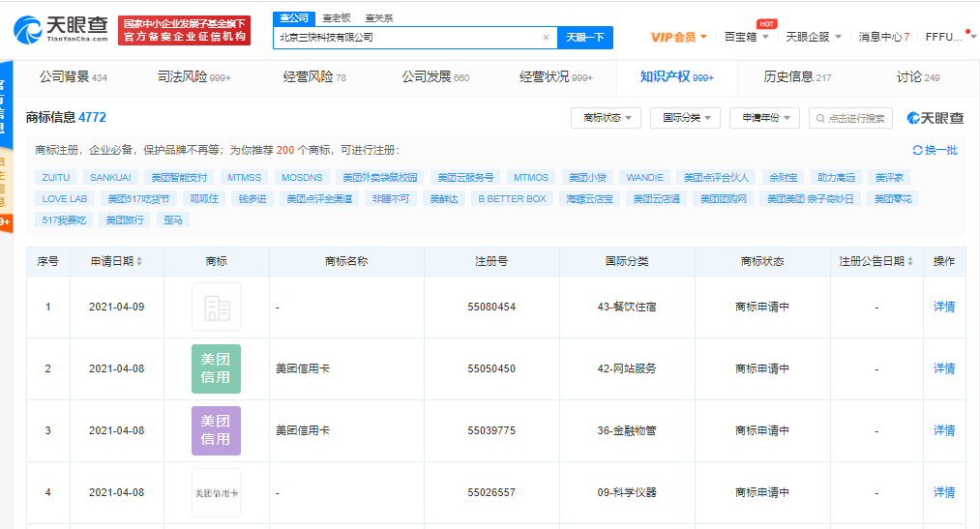Open the 申请年份 filter dropdown
Image resolution: width=980 pixels, height=529 pixels.
(x=765, y=117)
